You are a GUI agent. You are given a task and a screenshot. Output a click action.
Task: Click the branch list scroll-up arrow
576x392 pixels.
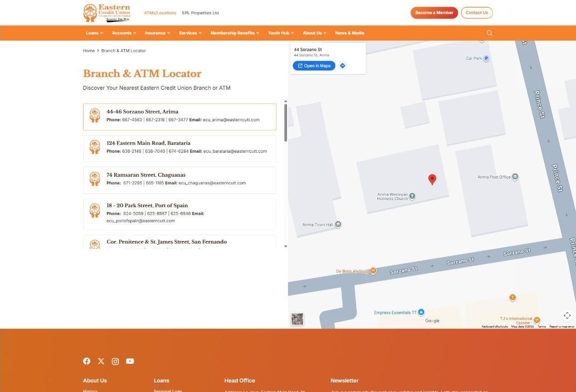click(x=286, y=102)
